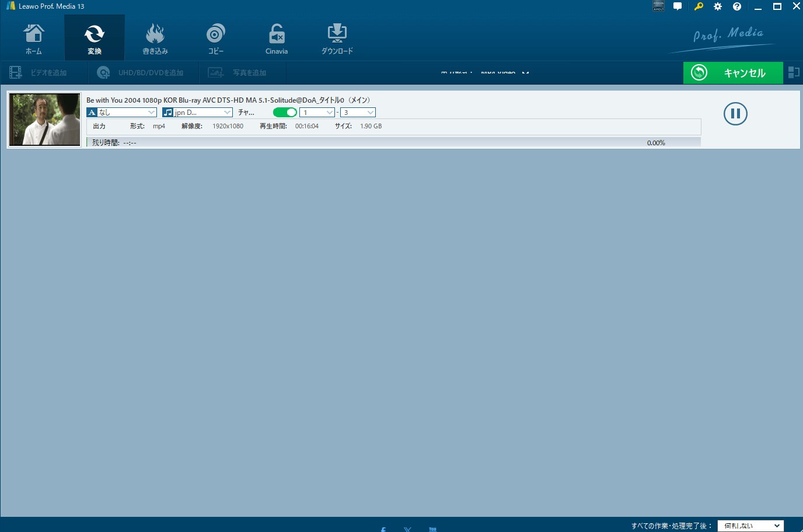Cancel the conversion with キャンセル button
The width and height of the screenshot is (803, 532).
pos(733,73)
